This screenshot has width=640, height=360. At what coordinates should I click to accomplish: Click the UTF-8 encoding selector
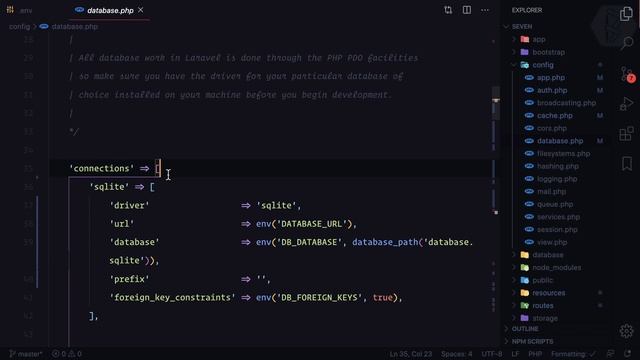[491, 354]
